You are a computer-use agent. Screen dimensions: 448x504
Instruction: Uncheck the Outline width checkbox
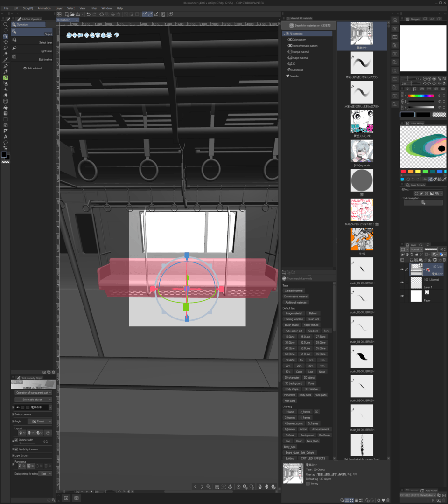pos(16,440)
